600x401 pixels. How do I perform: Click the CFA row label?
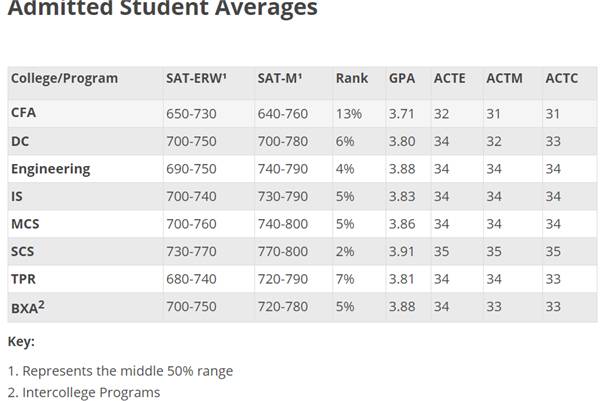[x=23, y=112]
